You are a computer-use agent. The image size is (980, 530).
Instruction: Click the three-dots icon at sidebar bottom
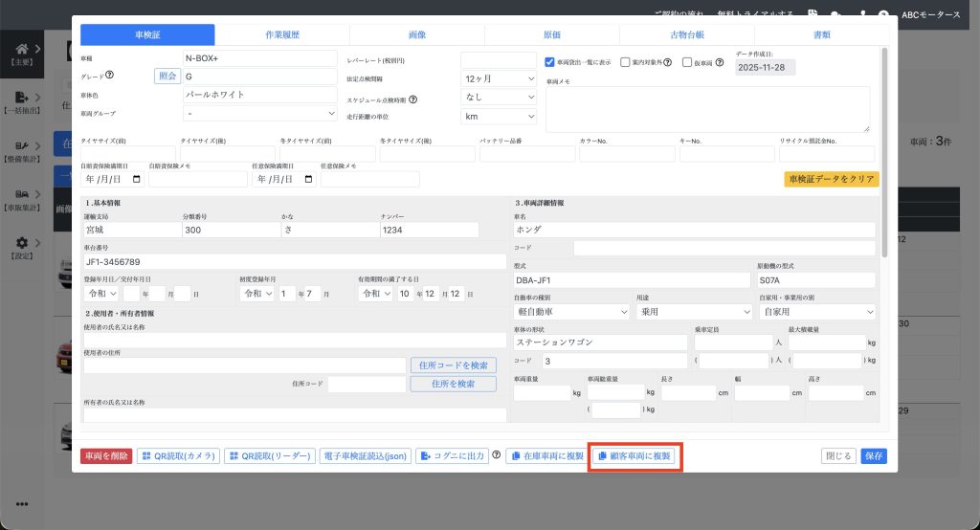pos(22,504)
